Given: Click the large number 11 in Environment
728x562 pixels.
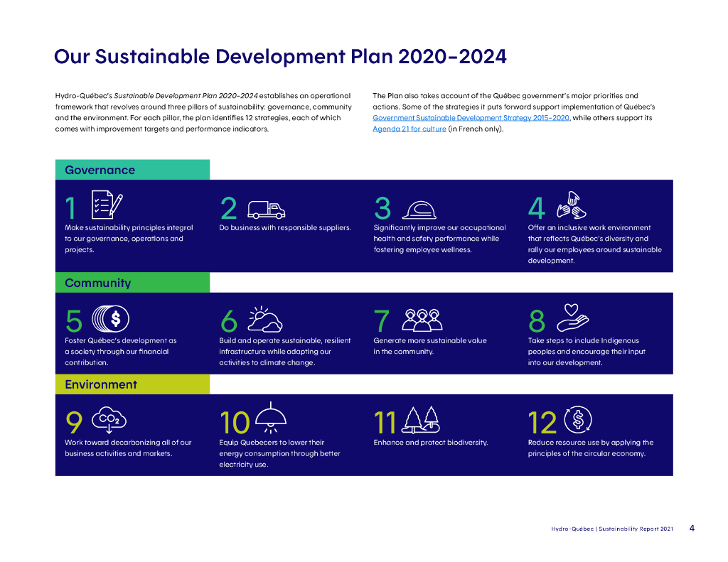Looking at the screenshot, I should point(385,423).
